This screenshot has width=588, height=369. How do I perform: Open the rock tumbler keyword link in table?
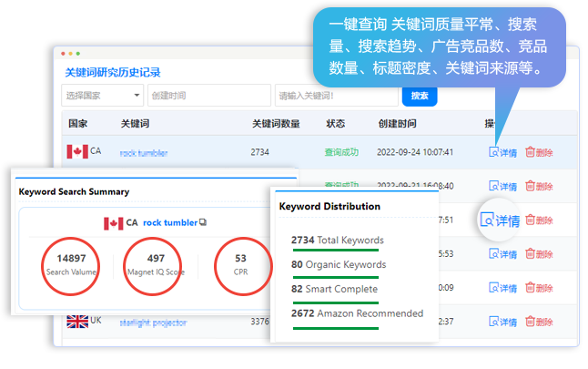click(x=143, y=153)
